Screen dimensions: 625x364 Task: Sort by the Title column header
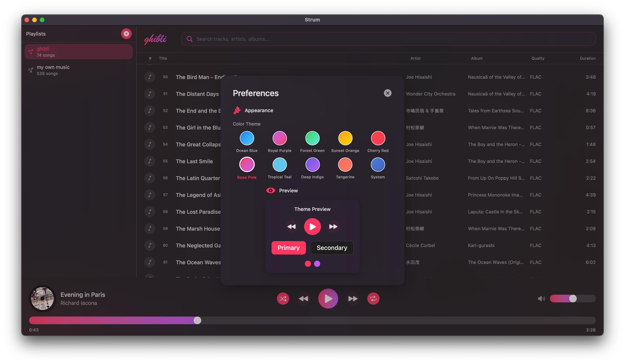[163, 58]
